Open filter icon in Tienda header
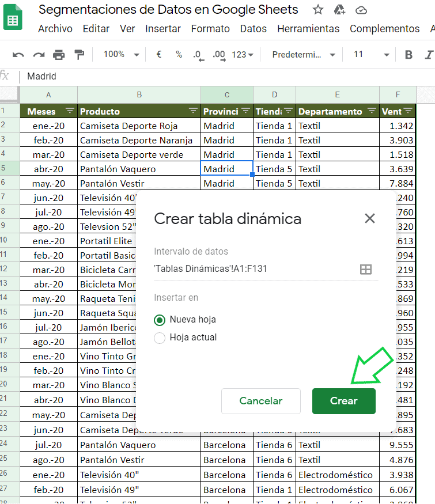435x504 pixels. click(289, 111)
